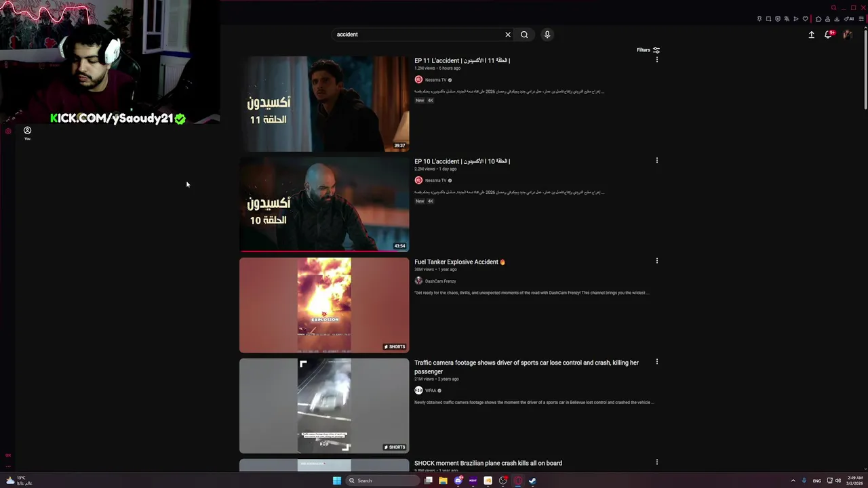868x488 pixels.
Task: Click the taskbar Search box
Action: pos(382,481)
